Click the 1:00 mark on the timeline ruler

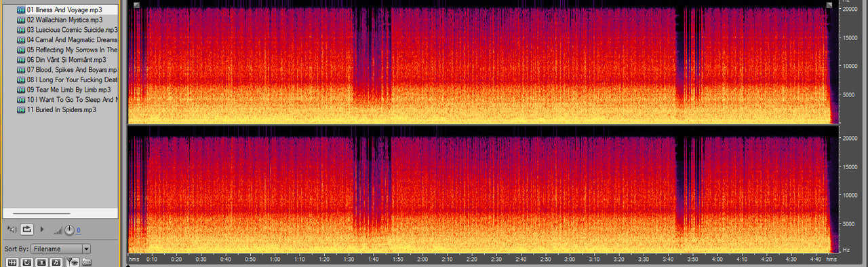tap(275, 260)
